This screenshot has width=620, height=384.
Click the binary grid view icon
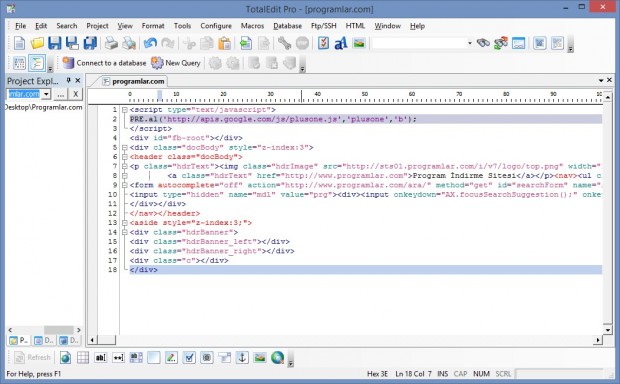tap(19, 63)
